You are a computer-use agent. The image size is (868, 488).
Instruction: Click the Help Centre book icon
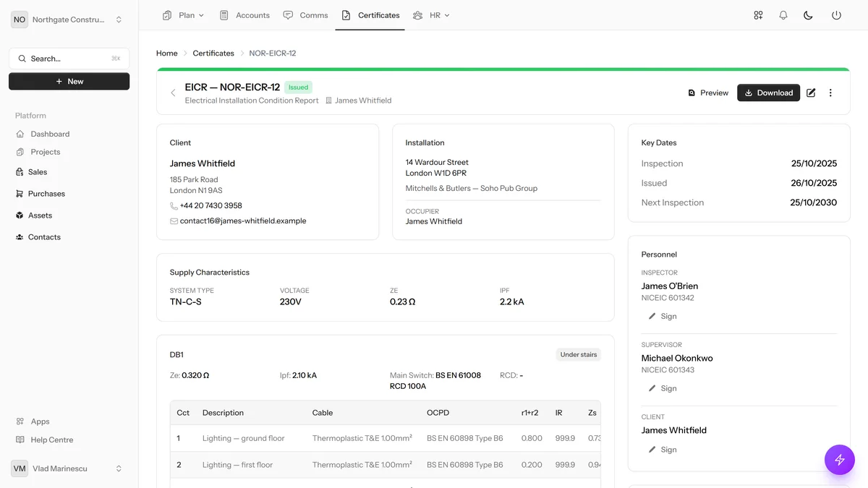tap(20, 440)
